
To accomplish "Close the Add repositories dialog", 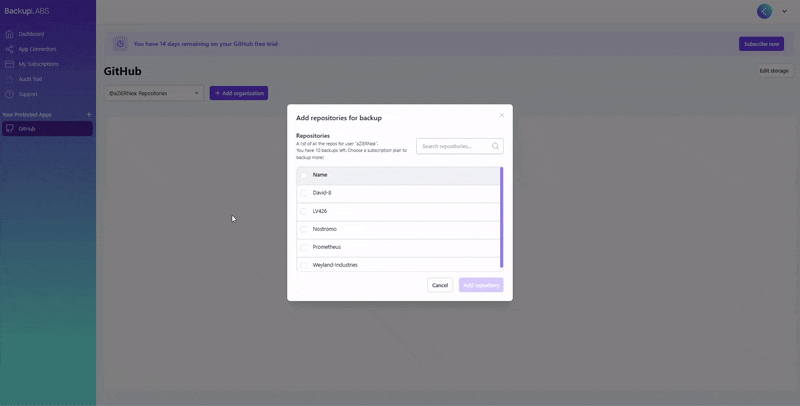I will [502, 115].
